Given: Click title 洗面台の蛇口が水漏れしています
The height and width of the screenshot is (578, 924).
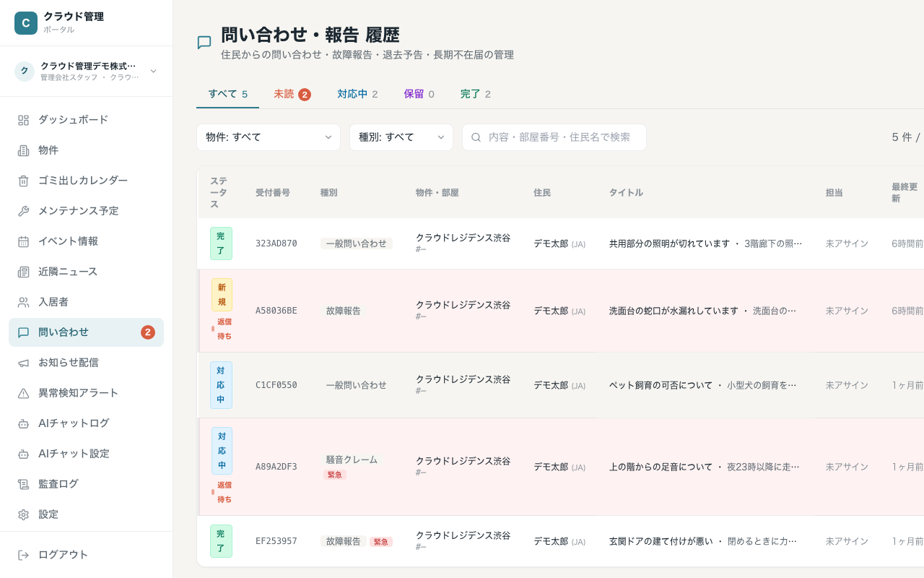Looking at the screenshot, I should (x=674, y=311).
